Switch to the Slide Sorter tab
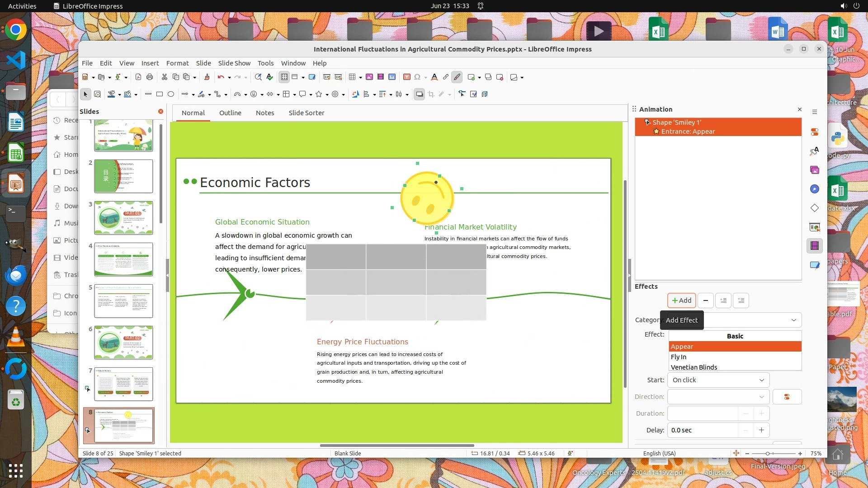Viewport: 868px width, 488px height. (306, 113)
